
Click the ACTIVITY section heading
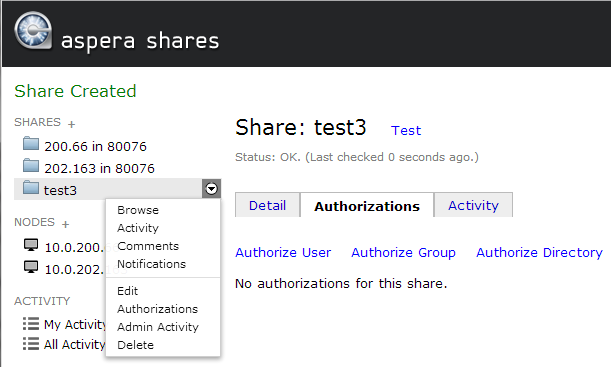point(42,301)
